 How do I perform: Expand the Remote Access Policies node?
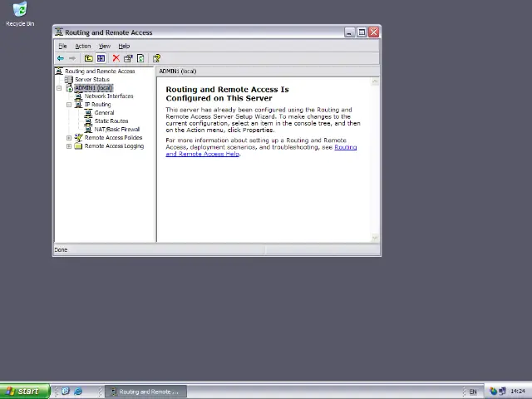(x=69, y=138)
